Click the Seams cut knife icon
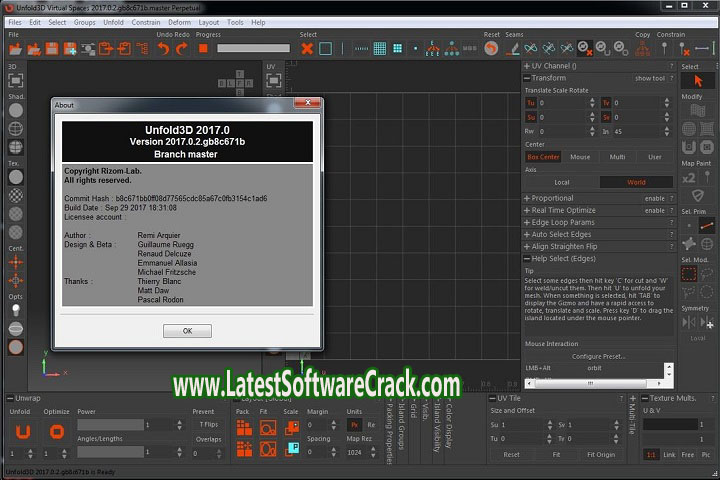This screenshot has width=720, height=480. (512, 49)
